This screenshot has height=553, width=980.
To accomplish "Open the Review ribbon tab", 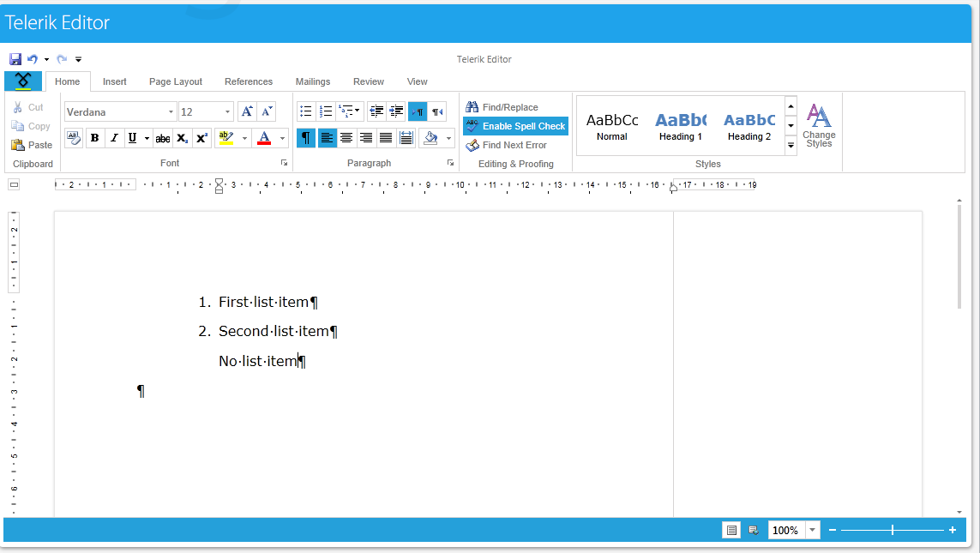I will point(368,81).
